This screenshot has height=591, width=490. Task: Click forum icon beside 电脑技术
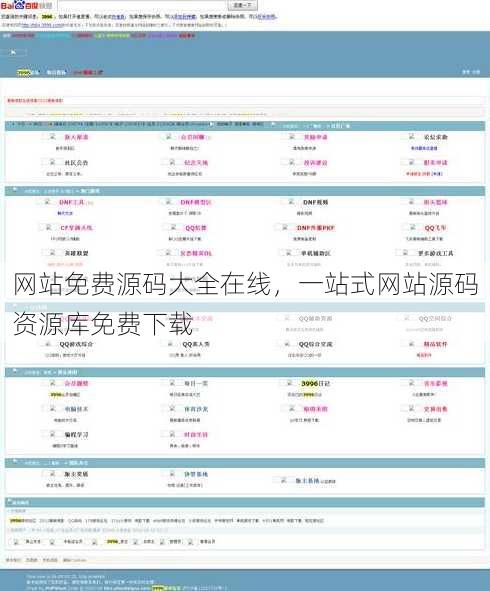coord(53,409)
